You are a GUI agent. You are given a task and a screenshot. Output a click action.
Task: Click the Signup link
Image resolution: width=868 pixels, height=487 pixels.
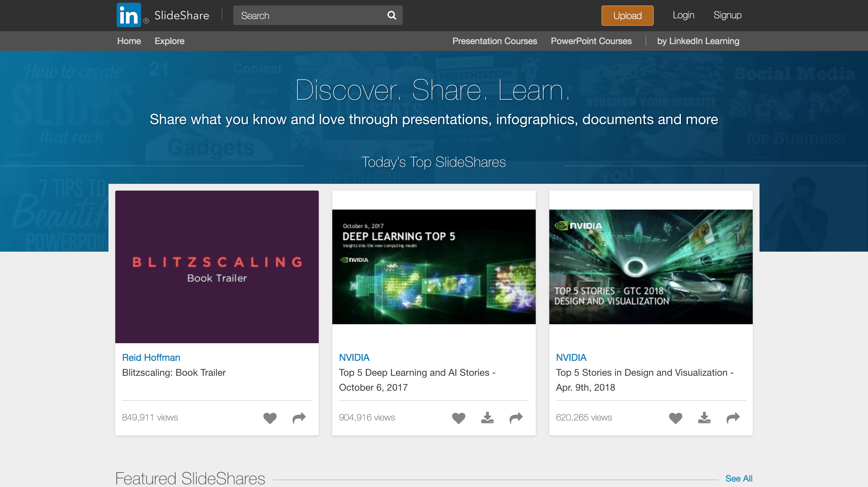pyautogui.click(x=727, y=15)
